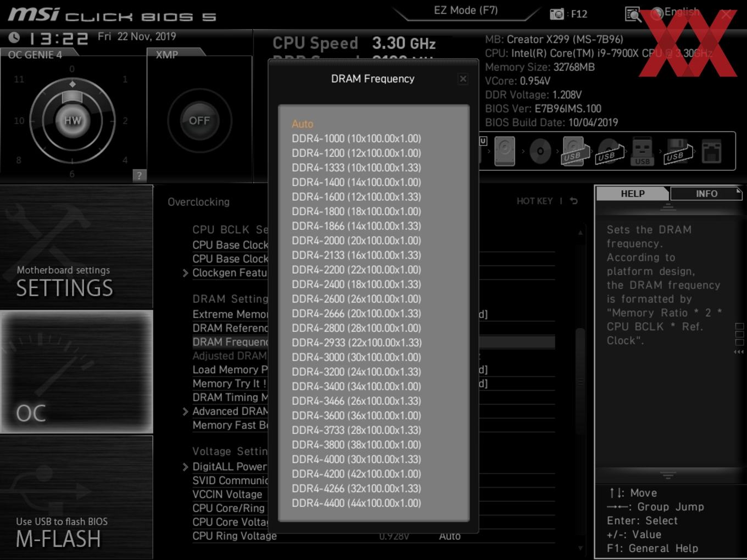Open OC Genie question mark help
Viewport: 747px width, 560px height.
(x=139, y=176)
